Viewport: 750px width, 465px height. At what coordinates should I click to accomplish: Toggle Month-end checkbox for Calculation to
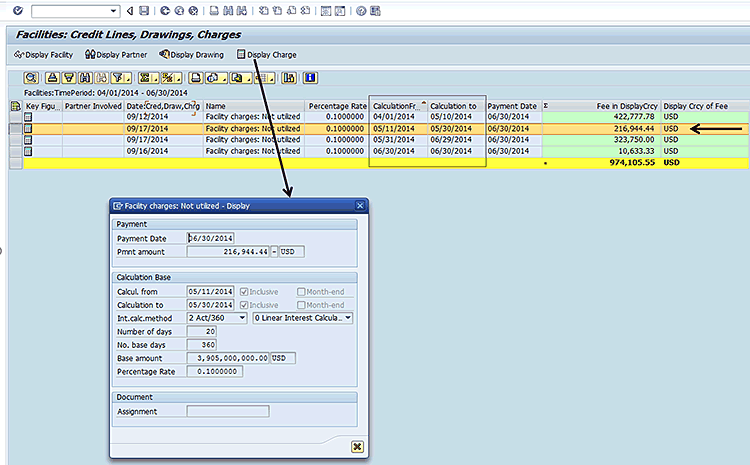tap(301, 305)
